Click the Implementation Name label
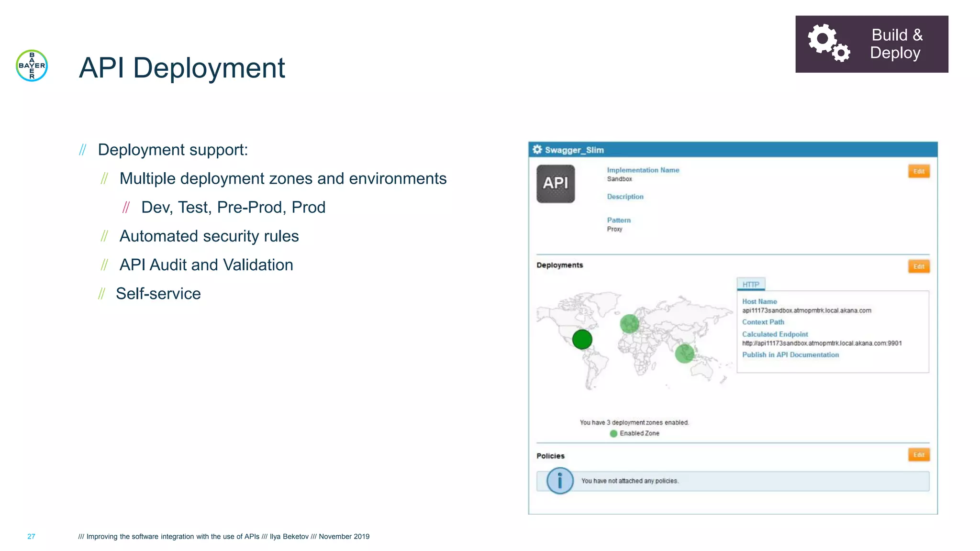The height and width of the screenshot is (551, 980). click(643, 170)
